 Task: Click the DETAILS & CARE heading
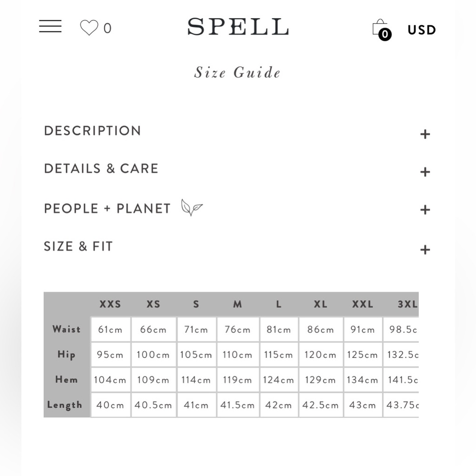point(101,169)
